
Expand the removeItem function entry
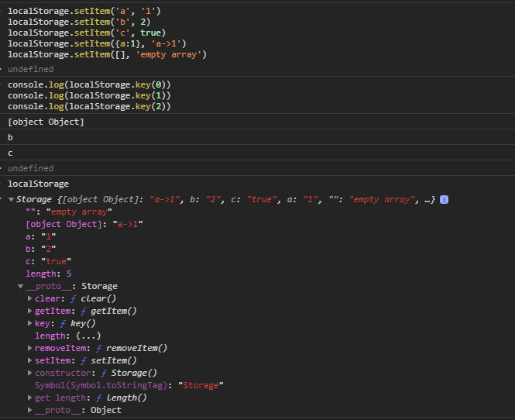click(29, 348)
